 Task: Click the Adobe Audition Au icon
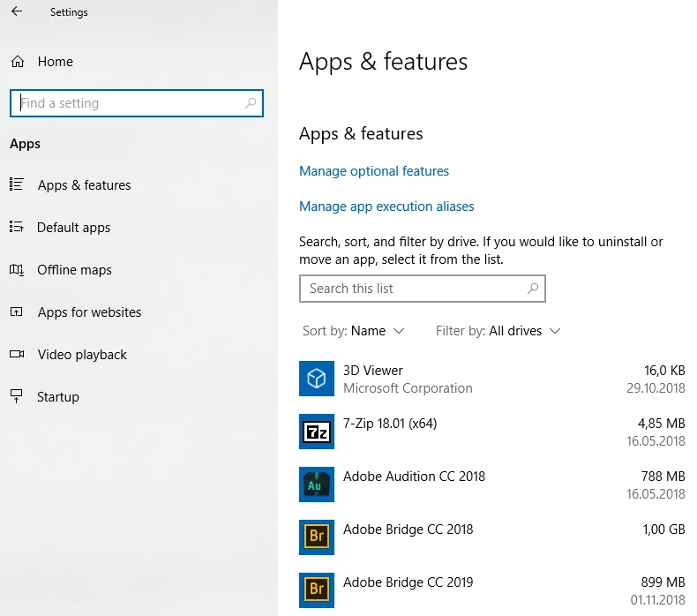(317, 485)
